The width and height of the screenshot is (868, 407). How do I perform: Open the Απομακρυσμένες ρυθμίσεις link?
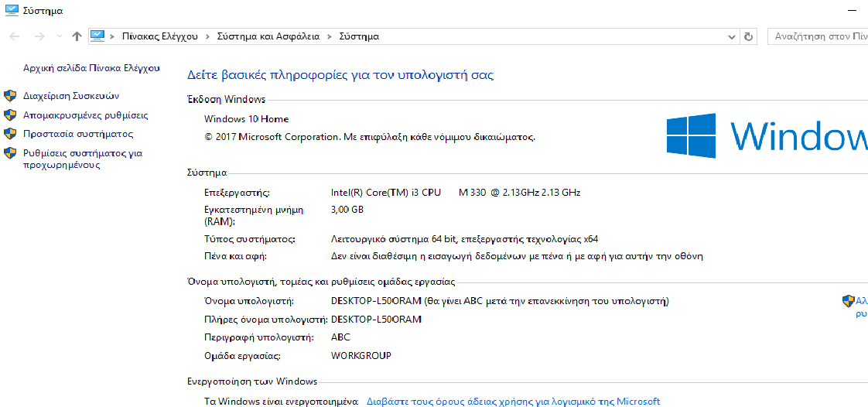pos(85,115)
